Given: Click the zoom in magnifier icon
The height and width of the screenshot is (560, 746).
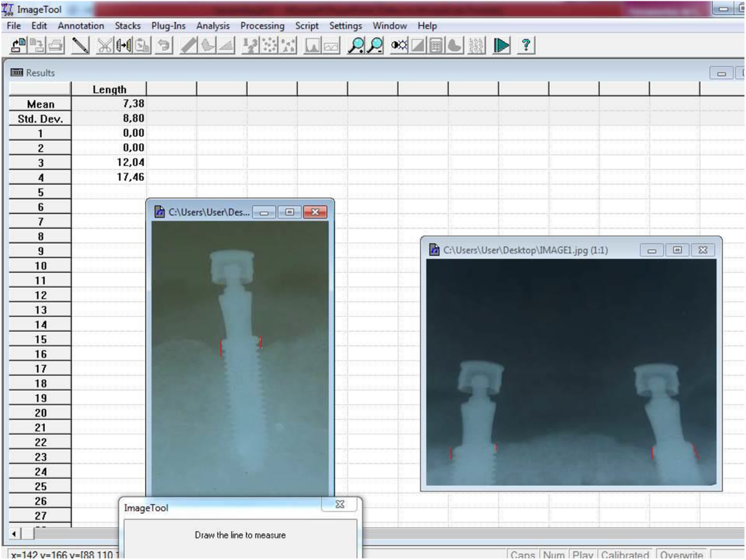Looking at the screenshot, I should tap(356, 46).
